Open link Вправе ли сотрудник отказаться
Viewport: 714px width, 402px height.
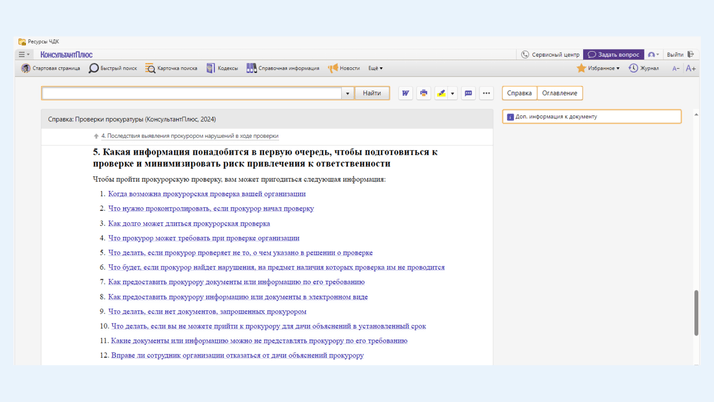pos(238,355)
